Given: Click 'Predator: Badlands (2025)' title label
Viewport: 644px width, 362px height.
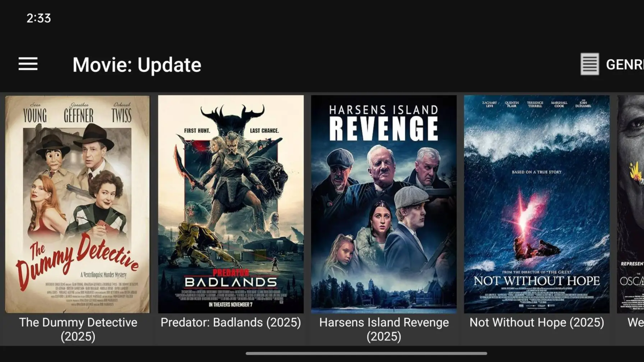Looking at the screenshot, I should 231,322.
